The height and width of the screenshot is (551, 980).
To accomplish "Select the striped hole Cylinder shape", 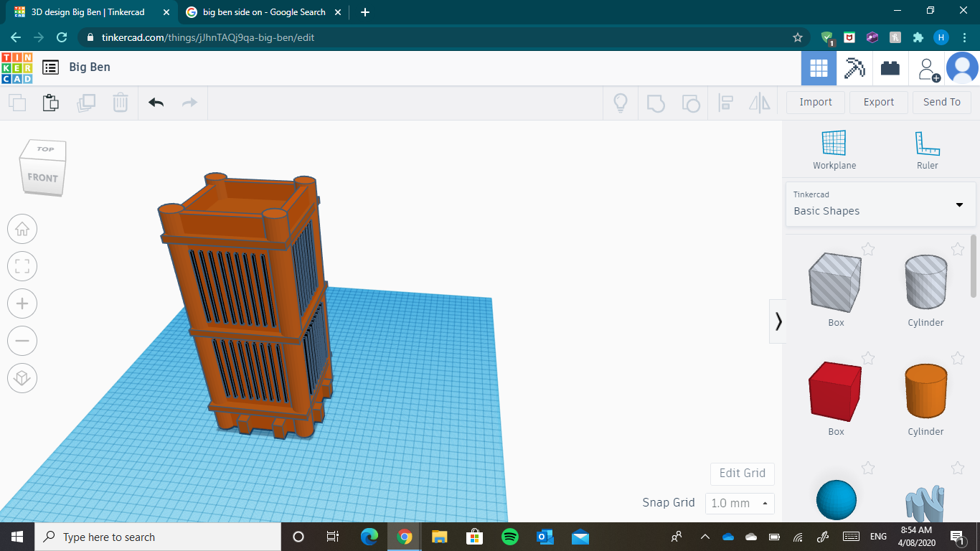I will pos(925,282).
